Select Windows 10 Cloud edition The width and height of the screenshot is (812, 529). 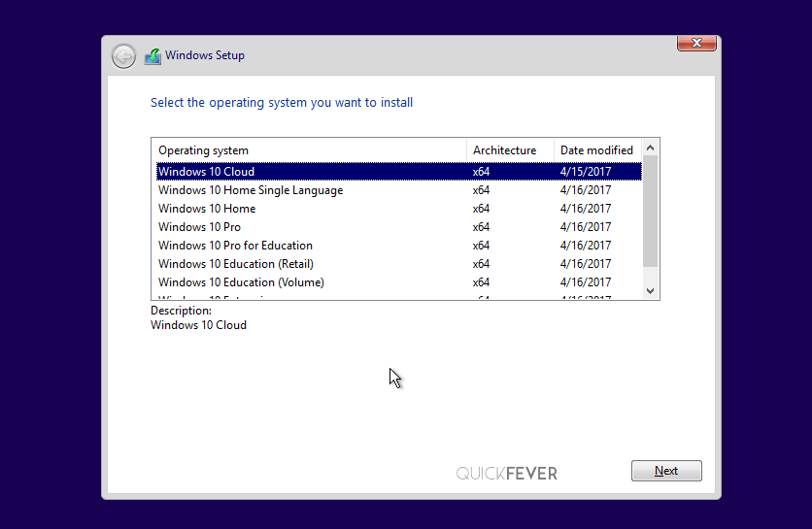point(399,172)
